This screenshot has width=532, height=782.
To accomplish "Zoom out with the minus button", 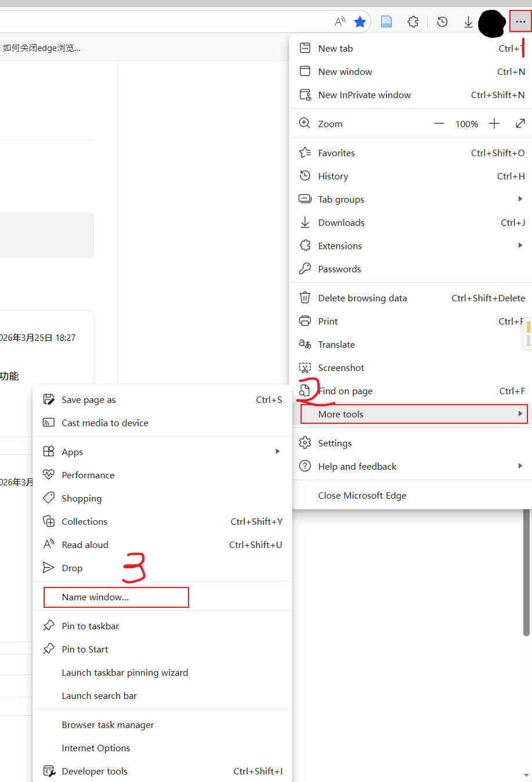I will [x=439, y=124].
